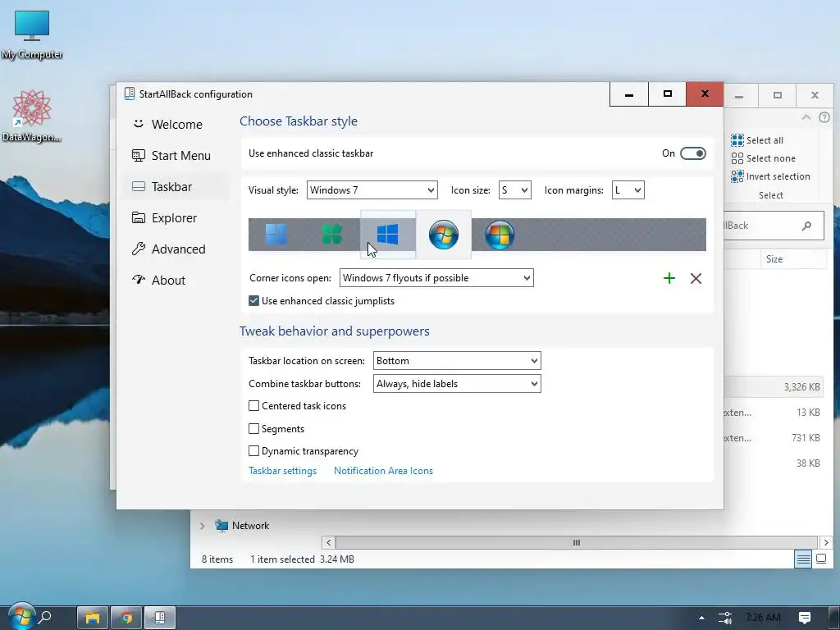Select the Windows 11 start orb style
Screen dimensions: 840x630
pyautogui.click(x=276, y=234)
